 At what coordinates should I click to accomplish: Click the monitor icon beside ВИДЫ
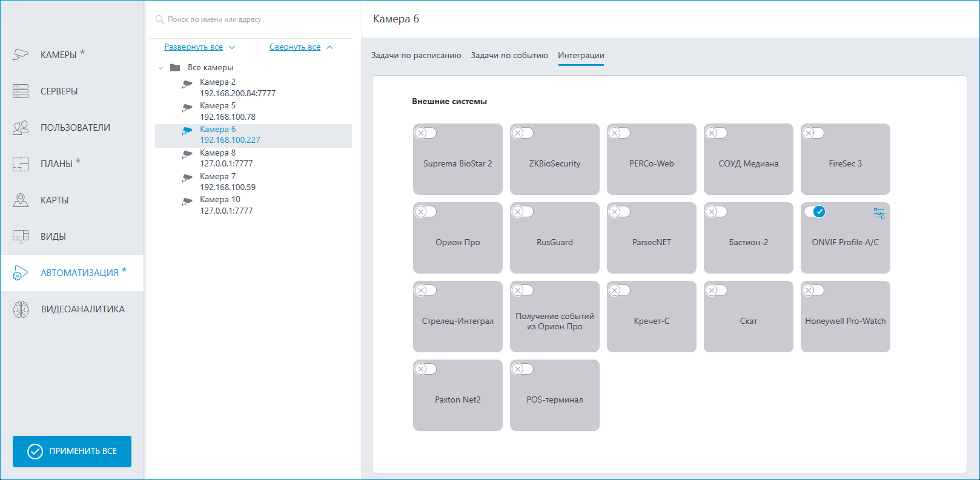pos(21,236)
